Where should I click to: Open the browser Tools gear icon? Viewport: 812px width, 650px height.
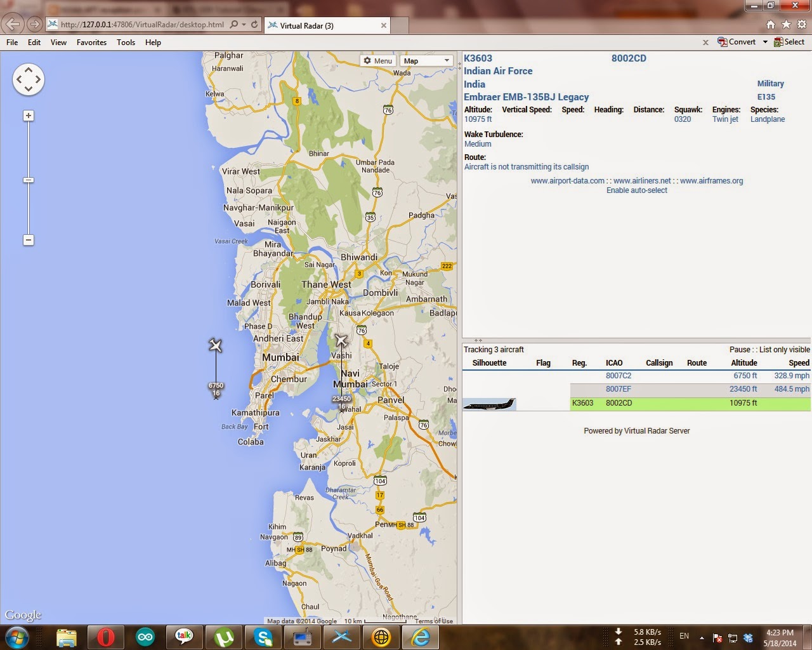(x=801, y=25)
